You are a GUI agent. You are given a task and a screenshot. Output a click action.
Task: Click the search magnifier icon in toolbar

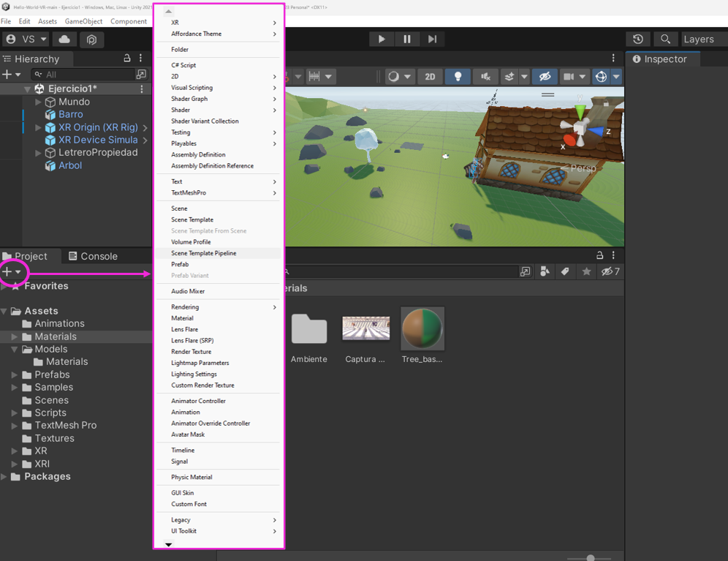coord(665,39)
